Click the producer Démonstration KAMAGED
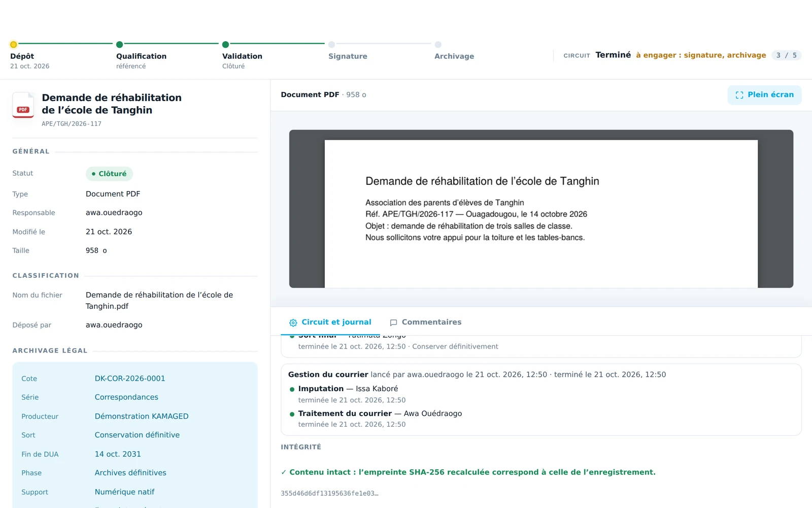The width and height of the screenshot is (812, 508). pos(142,417)
